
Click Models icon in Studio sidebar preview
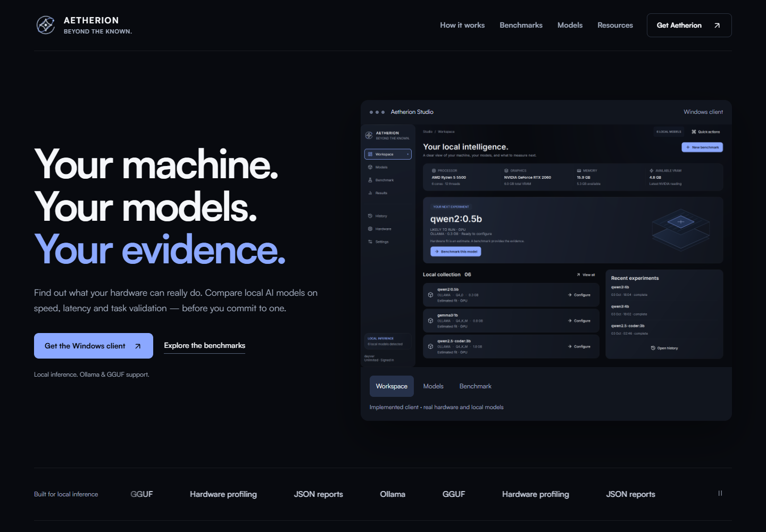pos(370,167)
